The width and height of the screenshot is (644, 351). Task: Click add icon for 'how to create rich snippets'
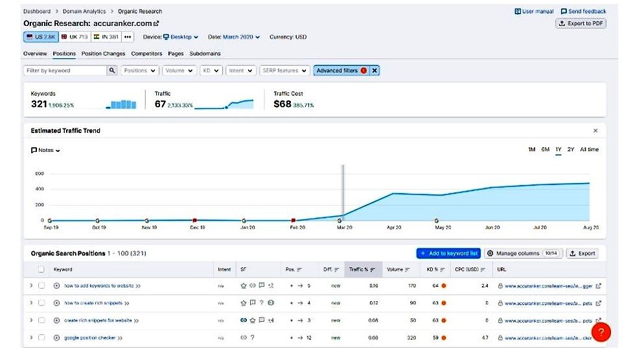pyautogui.click(x=56, y=303)
